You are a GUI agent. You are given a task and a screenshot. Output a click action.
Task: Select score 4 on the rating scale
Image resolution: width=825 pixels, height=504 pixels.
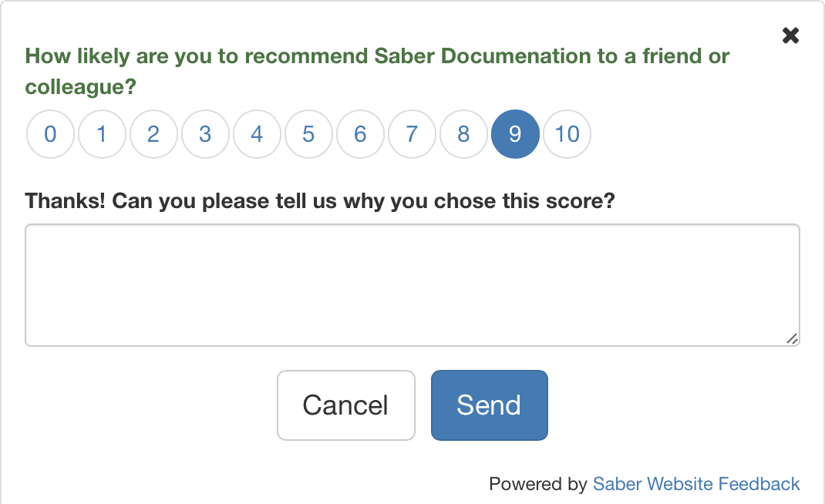(257, 134)
